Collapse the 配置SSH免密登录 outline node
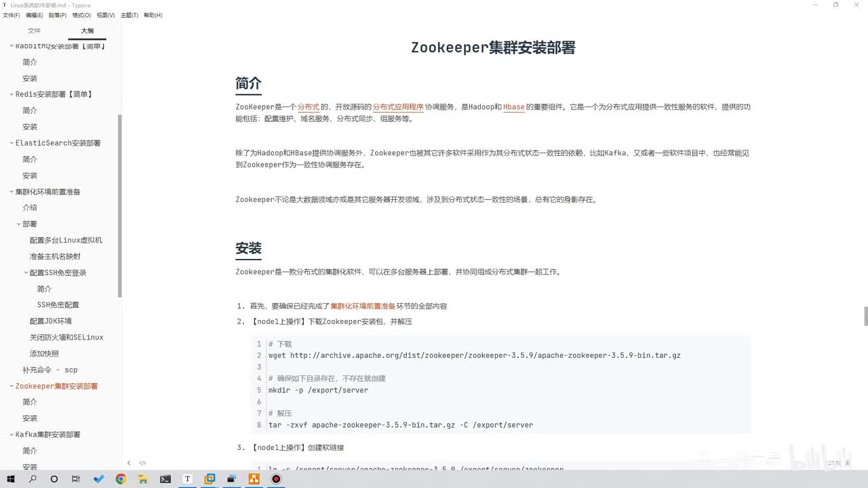This screenshot has width=868, height=488. [x=26, y=272]
